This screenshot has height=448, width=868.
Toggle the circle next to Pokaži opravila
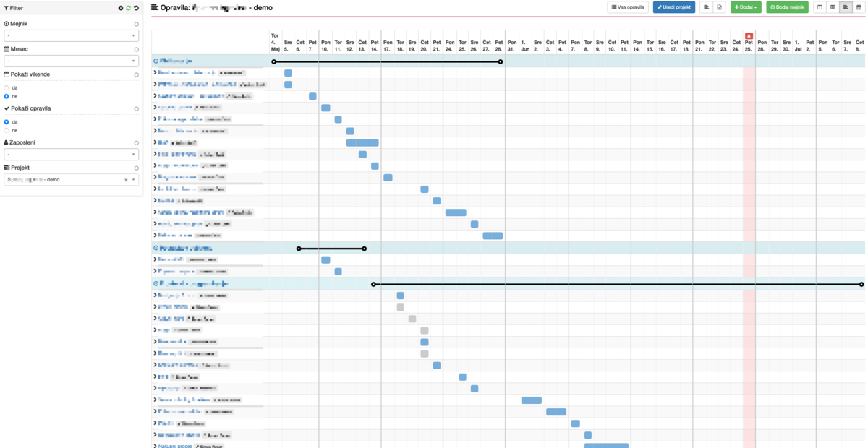136,108
